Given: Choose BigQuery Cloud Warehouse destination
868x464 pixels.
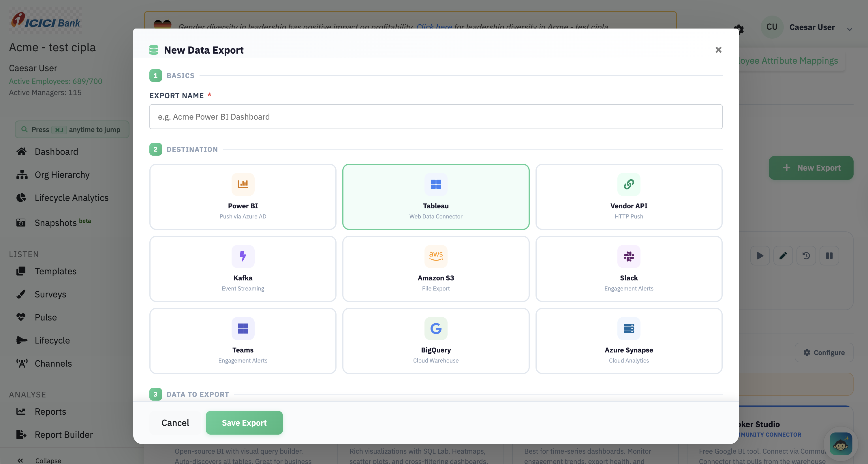Looking at the screenshot, I should (436, 341).
